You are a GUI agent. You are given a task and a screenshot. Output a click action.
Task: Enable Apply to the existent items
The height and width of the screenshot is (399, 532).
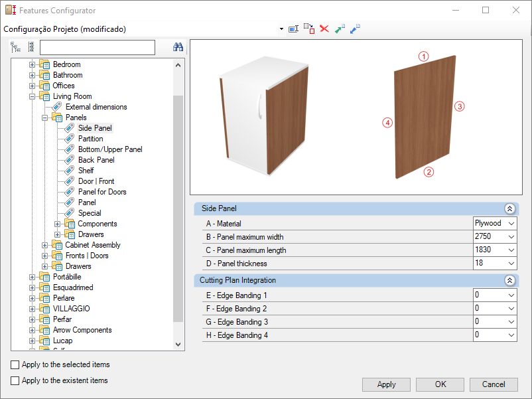15,380
